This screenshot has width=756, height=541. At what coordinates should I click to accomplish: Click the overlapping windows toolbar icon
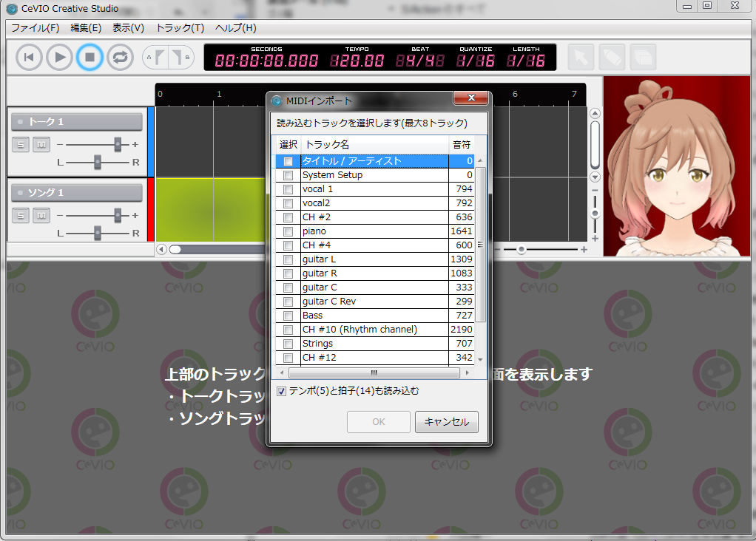(x=643, y=58)
